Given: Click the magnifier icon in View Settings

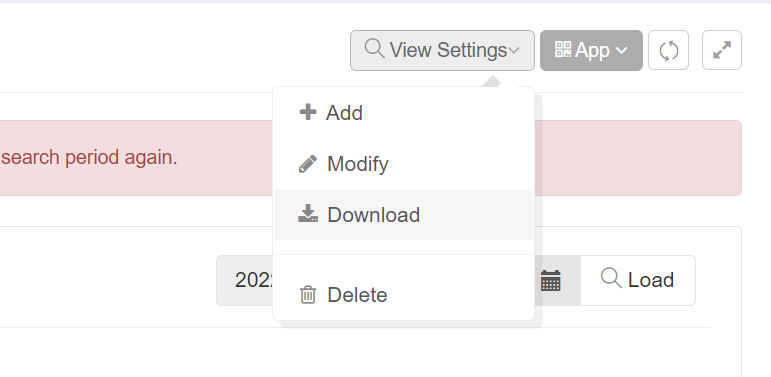Looking at the screenshot, I should tap(375, 49).
